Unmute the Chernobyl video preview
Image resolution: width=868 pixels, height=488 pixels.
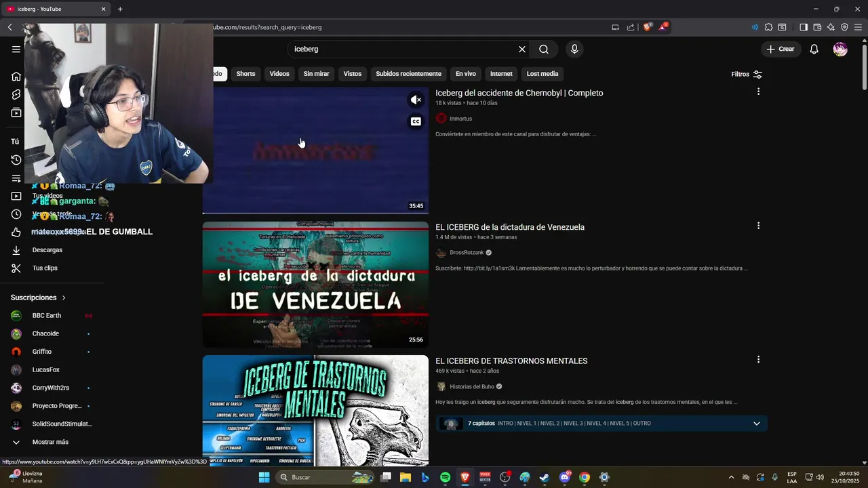[x=416, y=100]
